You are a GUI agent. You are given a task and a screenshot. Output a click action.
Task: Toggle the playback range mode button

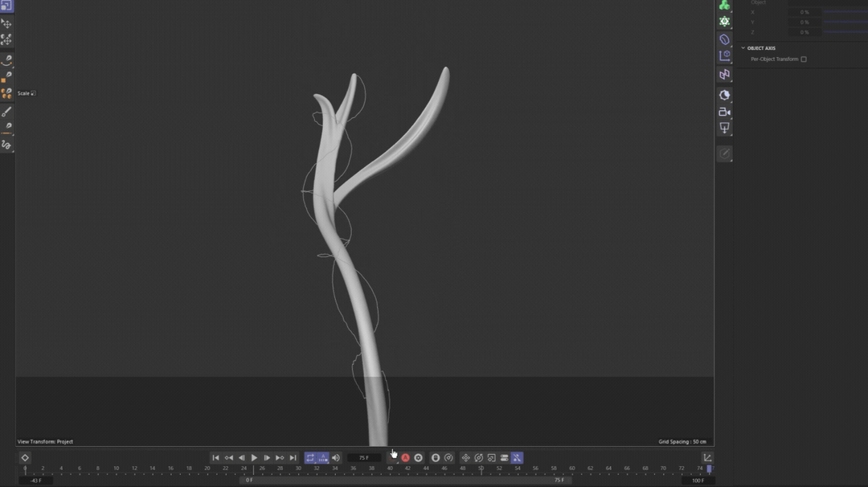click(323, 458)
